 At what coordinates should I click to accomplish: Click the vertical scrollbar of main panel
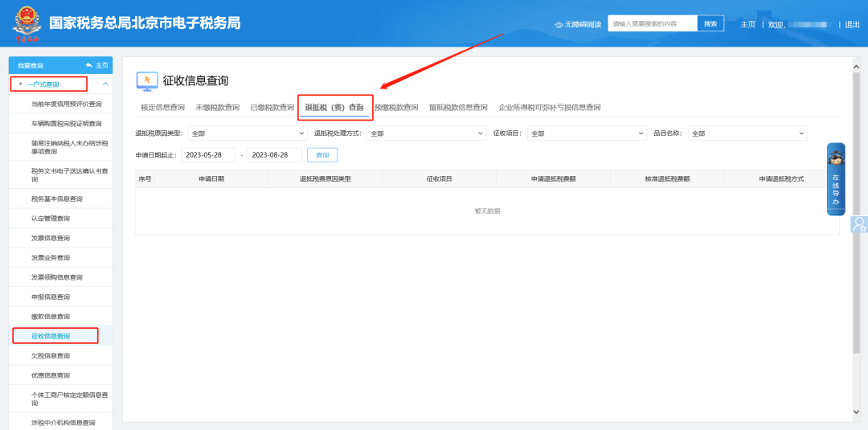pos(857,213)
